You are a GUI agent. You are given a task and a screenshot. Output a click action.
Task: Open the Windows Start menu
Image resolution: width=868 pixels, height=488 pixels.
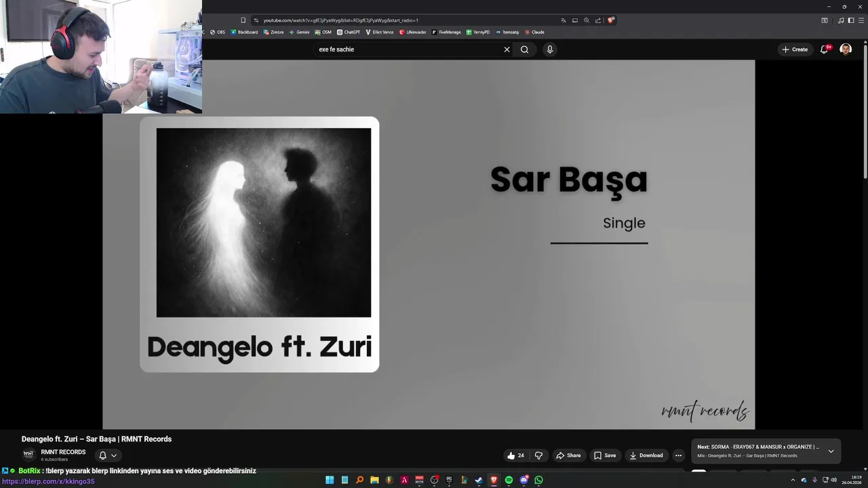330,480
